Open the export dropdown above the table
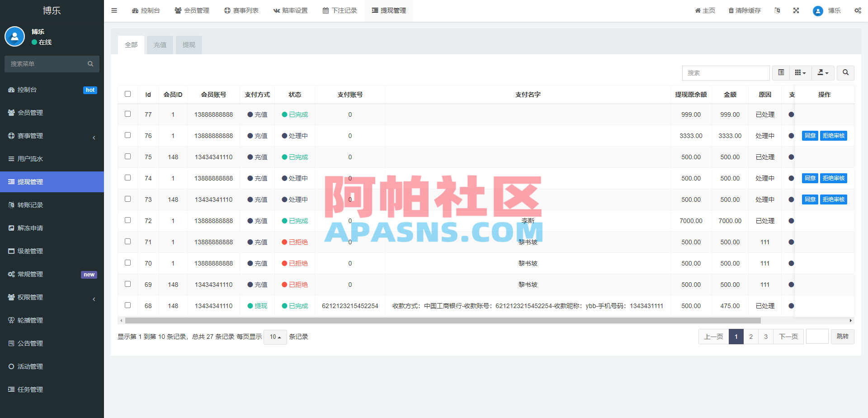 (x=823, y=73)
